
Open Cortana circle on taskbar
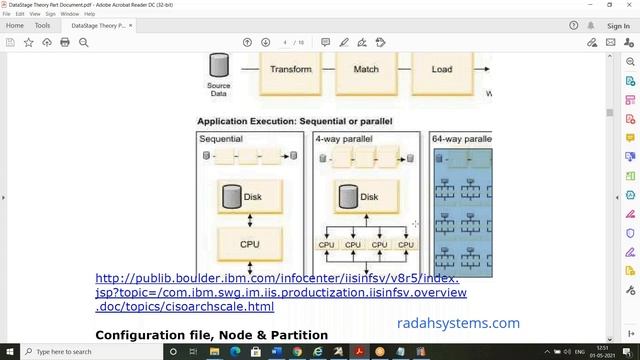point(173,351)
